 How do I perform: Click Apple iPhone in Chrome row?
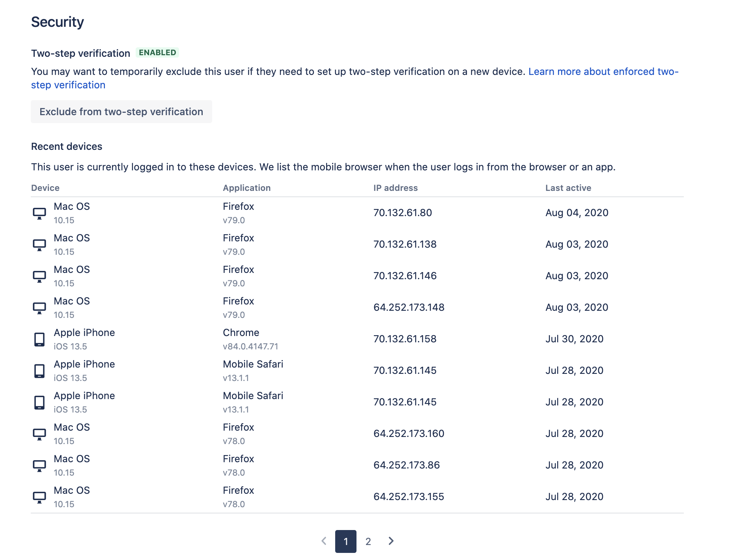[x=84, y=332]
